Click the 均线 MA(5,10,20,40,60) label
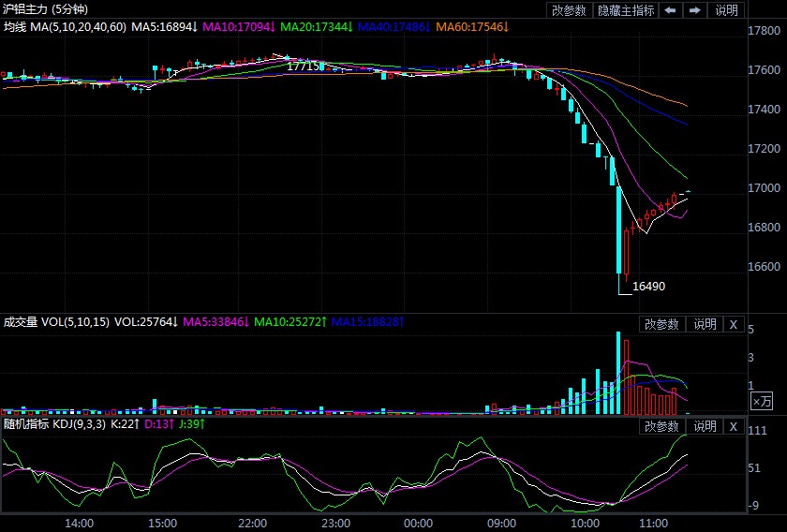The height and width of the screenshot is (532, 787). pyautogui.click(x=66, y=26)
